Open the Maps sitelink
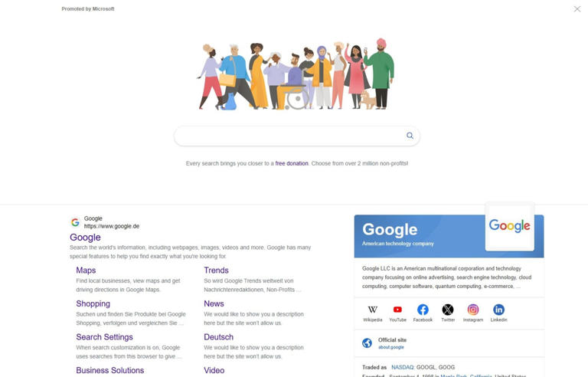 (x=86, y=270)
